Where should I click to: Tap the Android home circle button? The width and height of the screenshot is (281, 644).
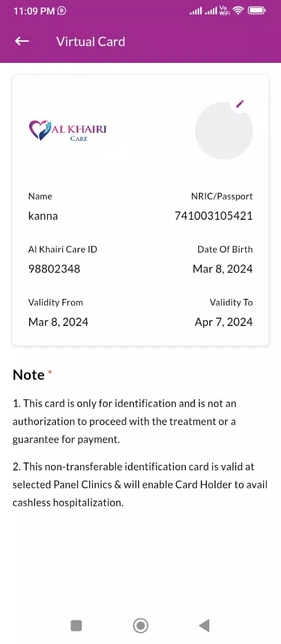140,625
